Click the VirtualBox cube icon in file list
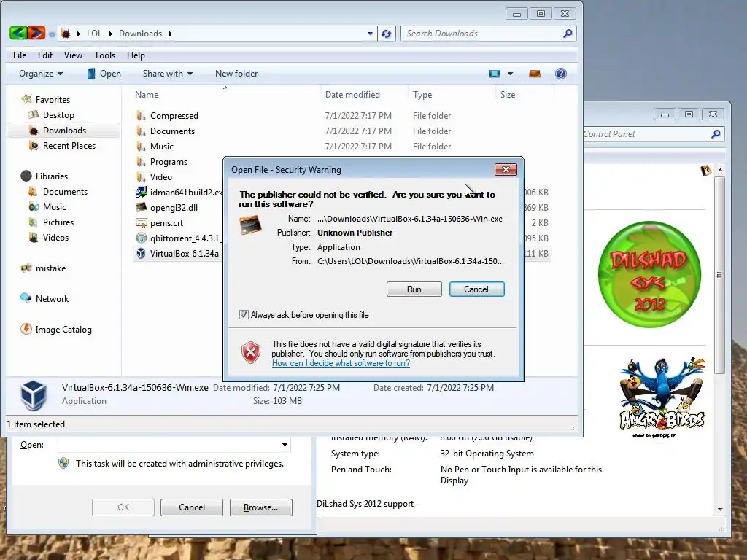This screenshot has height=560, width=747. coord(141,253)
